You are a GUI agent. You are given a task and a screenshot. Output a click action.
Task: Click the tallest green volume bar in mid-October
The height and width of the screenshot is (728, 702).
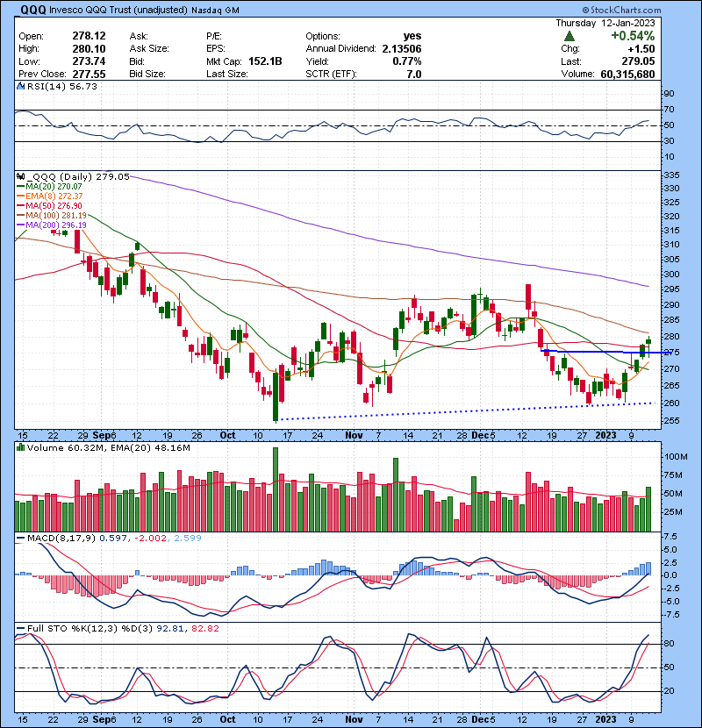pyautogui.click(x=276, y=489)
